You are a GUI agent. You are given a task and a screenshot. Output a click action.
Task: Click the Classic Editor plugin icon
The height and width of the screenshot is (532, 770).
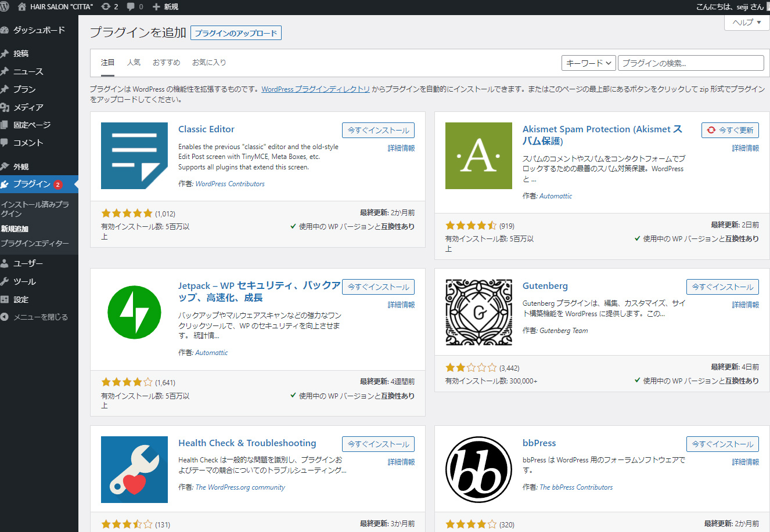click(x=135, y=155)
